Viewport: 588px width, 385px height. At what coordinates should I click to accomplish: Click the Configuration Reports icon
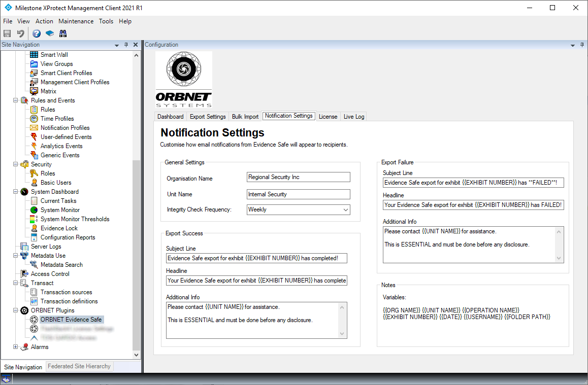(x=34, y=237)
